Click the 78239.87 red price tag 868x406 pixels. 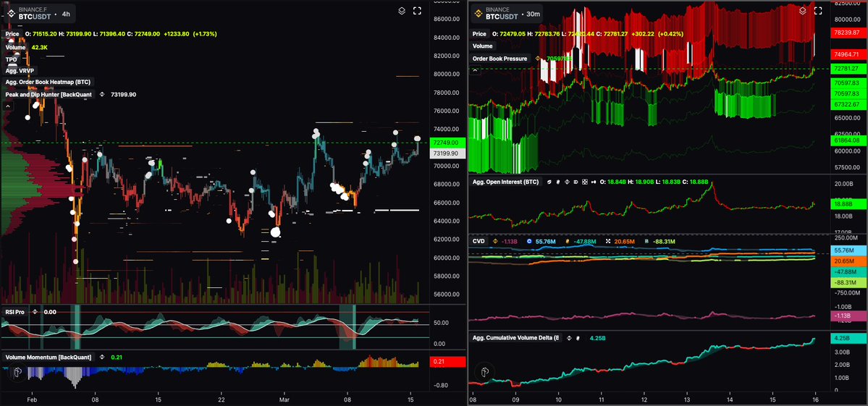click(x=848, y=33)
